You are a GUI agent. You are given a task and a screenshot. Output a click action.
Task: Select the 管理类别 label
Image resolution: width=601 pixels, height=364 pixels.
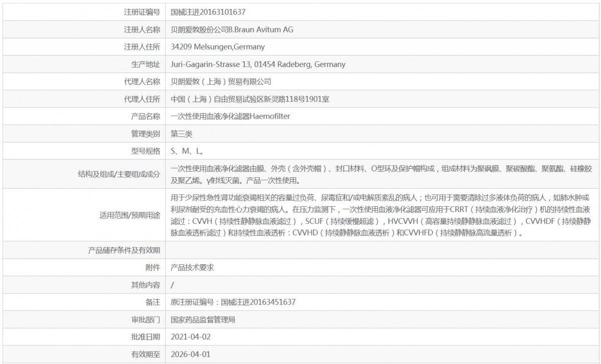(x=145, y=134)
